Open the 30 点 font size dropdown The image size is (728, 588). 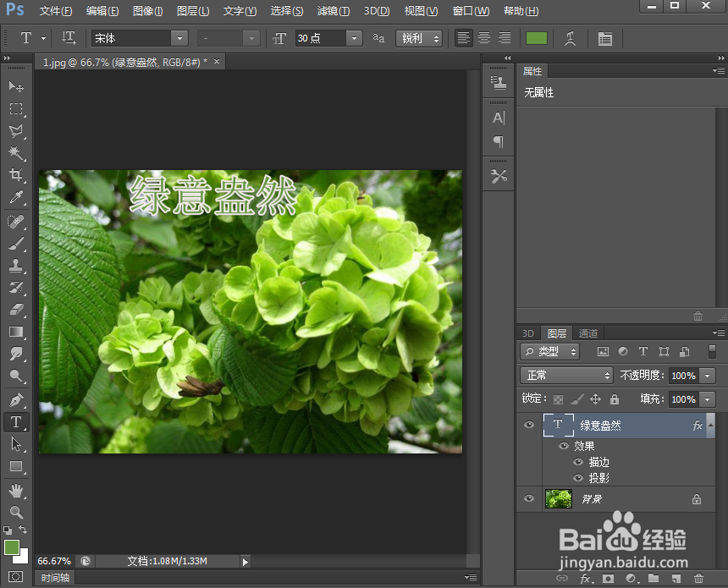[x=354, y=39]
